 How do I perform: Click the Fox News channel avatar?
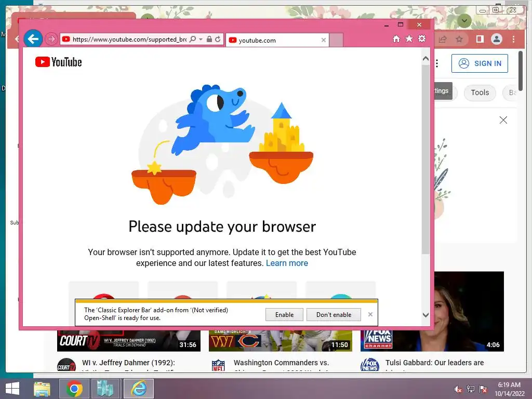point(370,365)
